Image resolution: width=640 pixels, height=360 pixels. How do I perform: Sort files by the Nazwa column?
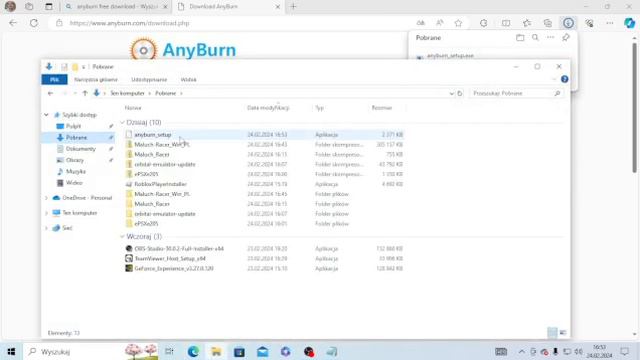click(x=133, y=108)
